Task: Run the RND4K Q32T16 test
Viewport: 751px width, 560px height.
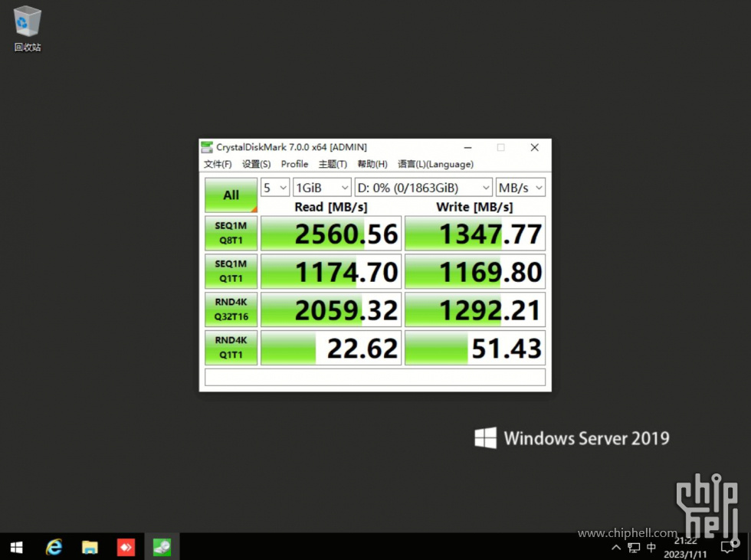Action: 231,309
